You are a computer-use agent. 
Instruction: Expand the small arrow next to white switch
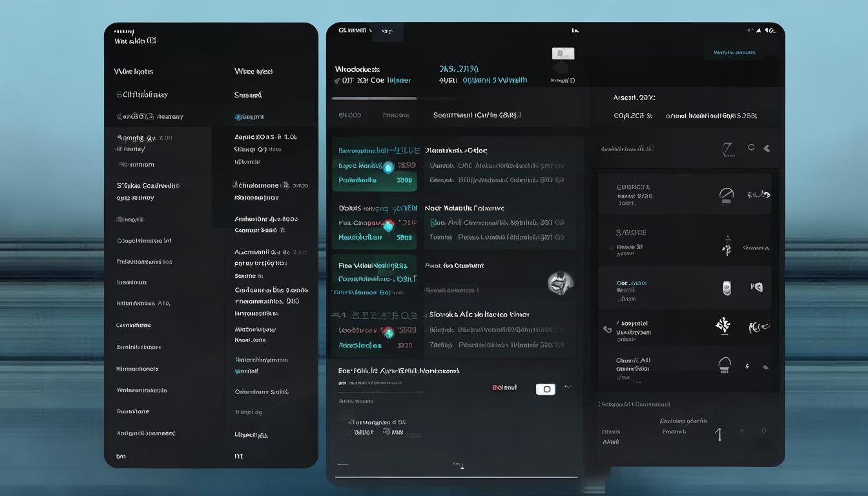(x=568, y=387)
